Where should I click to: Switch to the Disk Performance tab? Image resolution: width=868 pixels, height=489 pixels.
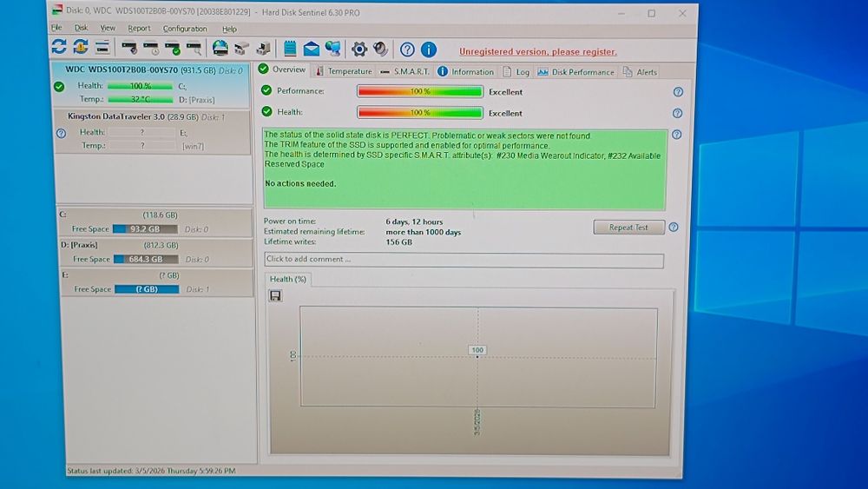(575, 72)
